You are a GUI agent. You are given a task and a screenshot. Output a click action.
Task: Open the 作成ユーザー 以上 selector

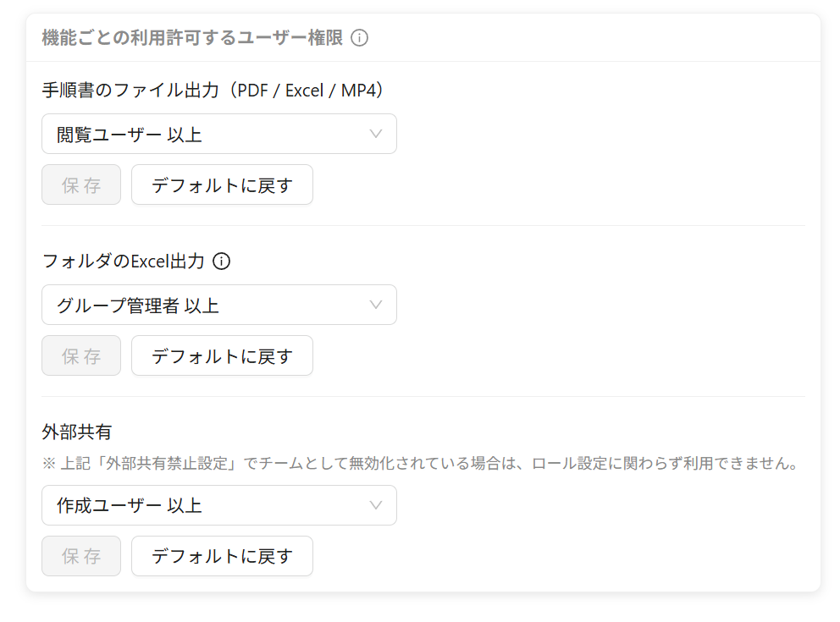click(219, 505)
